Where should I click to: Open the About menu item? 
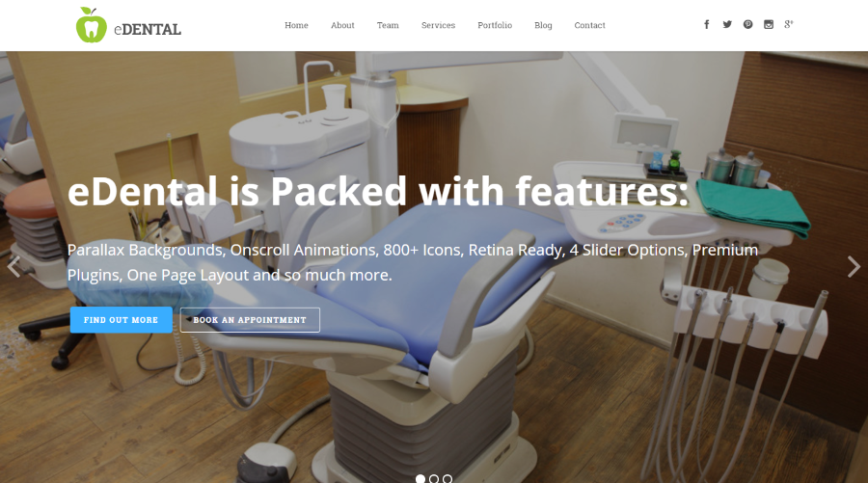(342, 25)
